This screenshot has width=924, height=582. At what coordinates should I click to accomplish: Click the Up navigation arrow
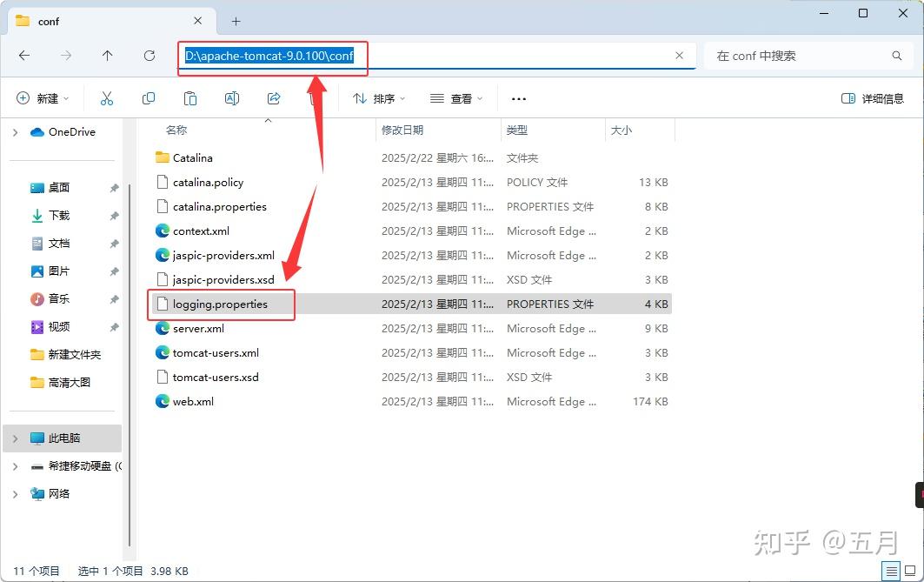point(106,55)
